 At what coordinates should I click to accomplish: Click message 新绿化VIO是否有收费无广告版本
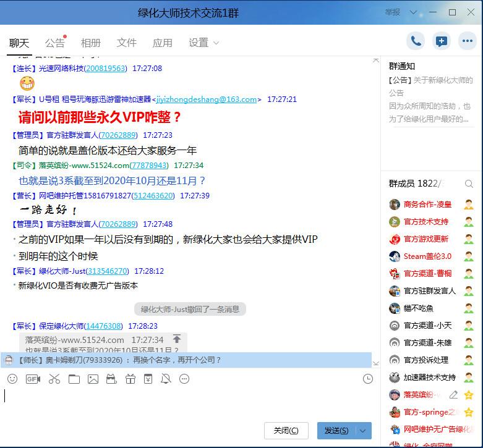tap(78, 286)
